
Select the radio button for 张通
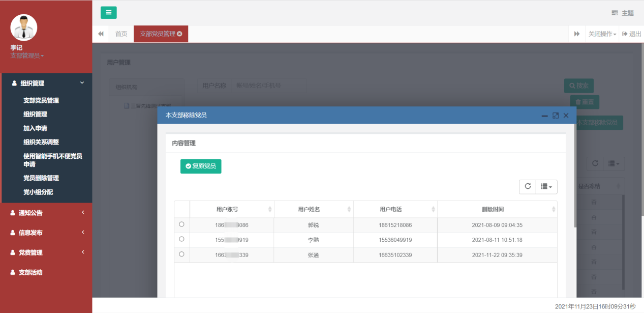[181, 254]
